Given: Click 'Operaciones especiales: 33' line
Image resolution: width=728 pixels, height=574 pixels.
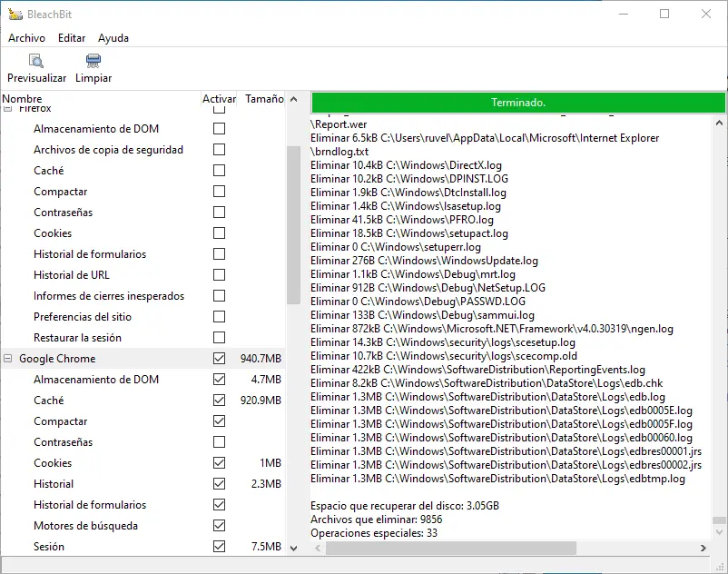Looking at the screenshot, I should 374,533.
